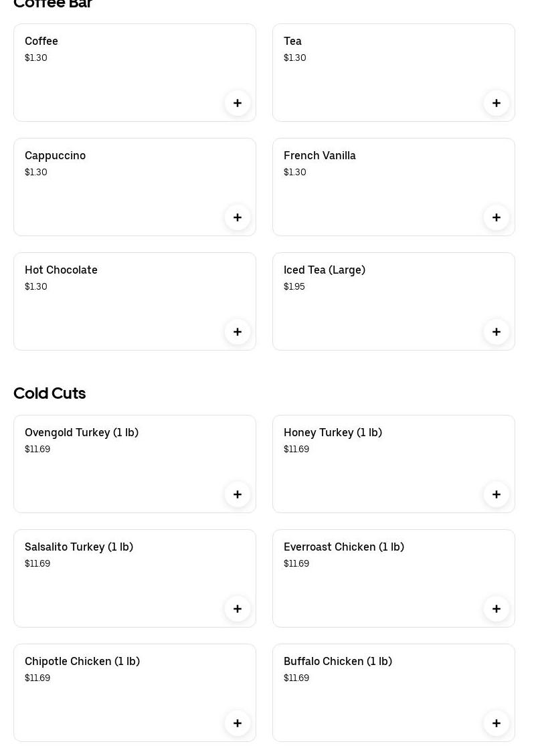Viewport: 538px width, 756px height.
Task: Click the Salsalito Turkey $11.69 price
Action: click(x=37, y=564)
